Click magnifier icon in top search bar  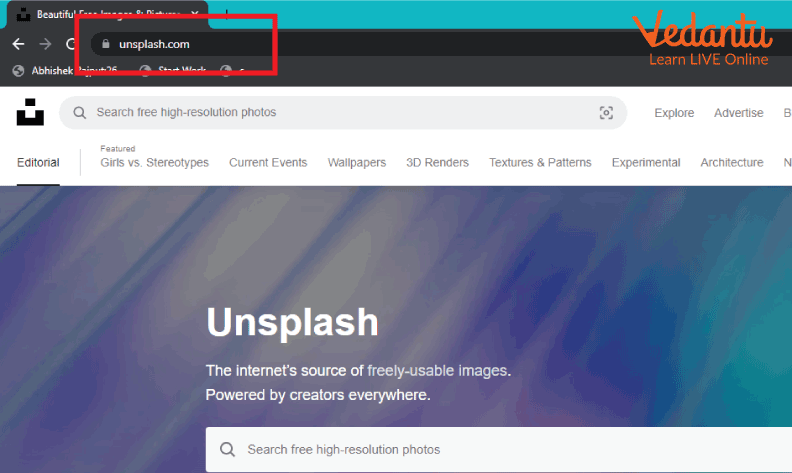click(x=80, y=113)
